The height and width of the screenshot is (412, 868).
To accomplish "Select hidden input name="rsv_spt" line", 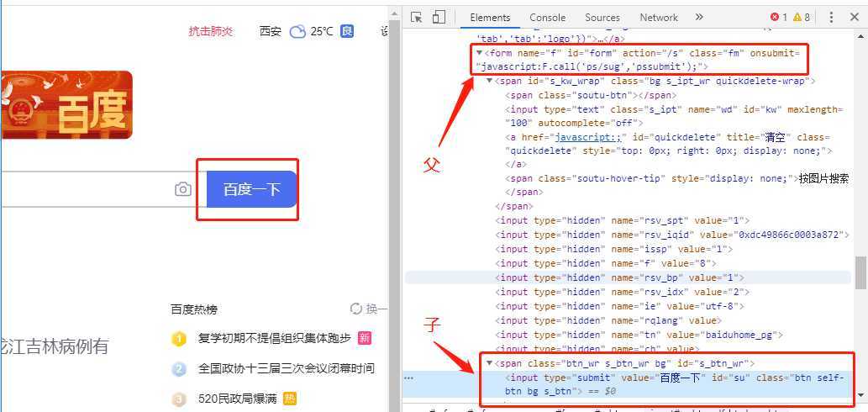I will click(622, 220).
